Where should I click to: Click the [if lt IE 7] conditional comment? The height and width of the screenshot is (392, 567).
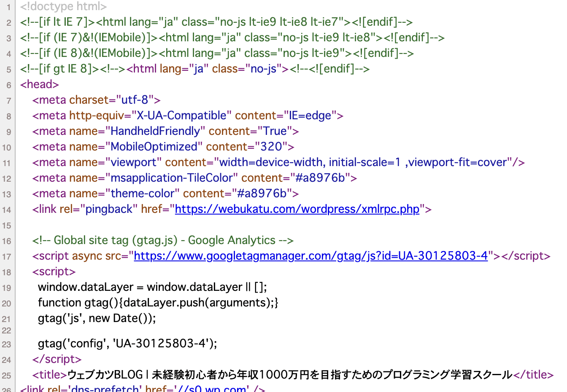[x=216, y=22]
